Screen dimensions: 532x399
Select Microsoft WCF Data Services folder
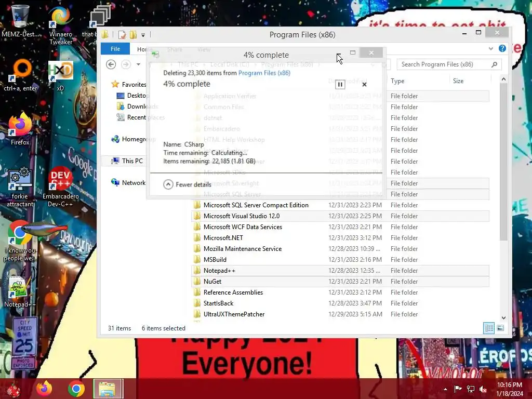340,227
